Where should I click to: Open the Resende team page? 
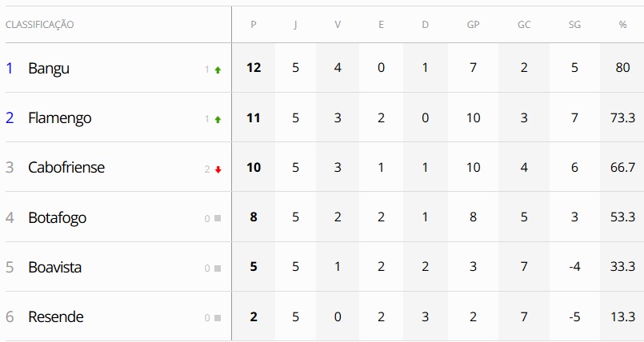click(55, 316)
